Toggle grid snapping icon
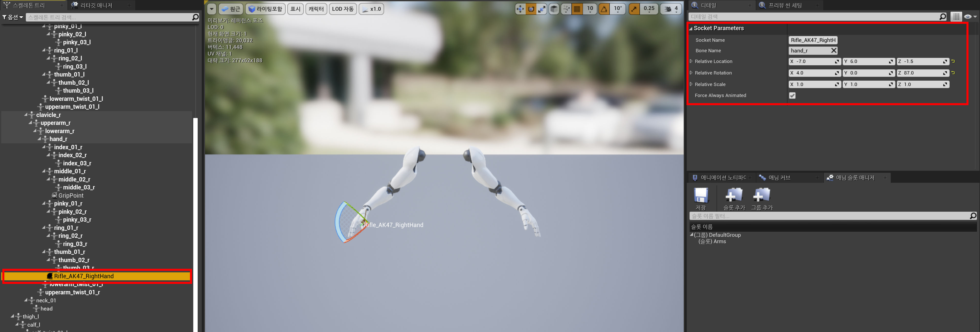The width and height of the screenshot is (980, 332). click(x=577, y=9)
